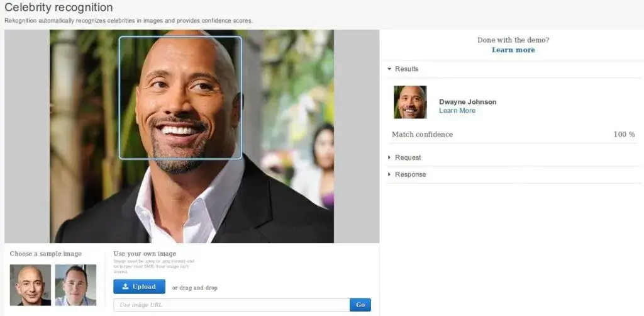Focus the Use image URL field

(231, 305)
